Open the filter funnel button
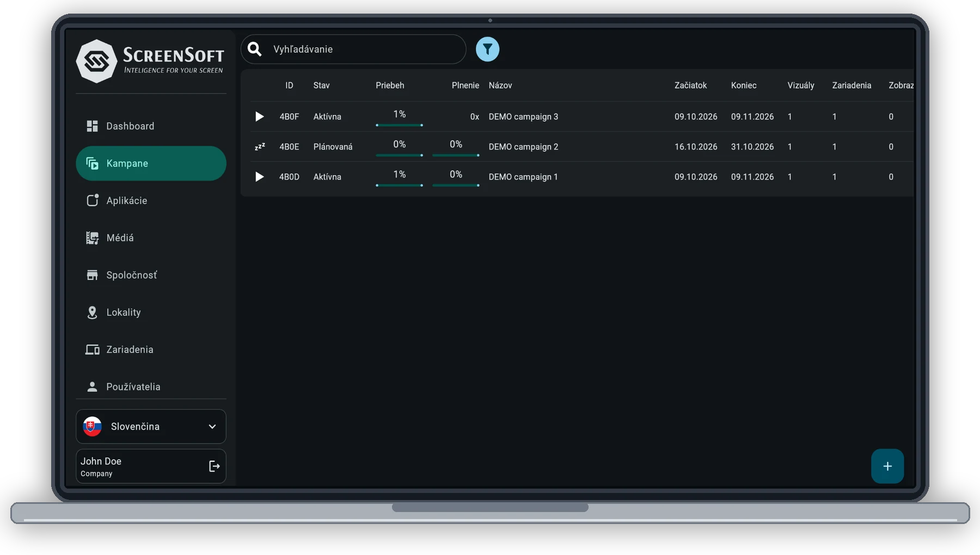 (x=487, y=49)
